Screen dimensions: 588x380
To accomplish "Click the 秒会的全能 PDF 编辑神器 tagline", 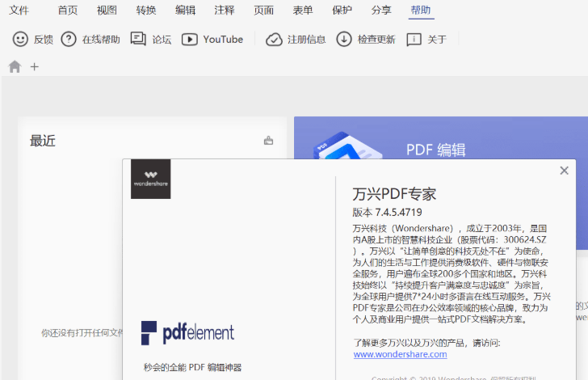I will click(192, 367).
